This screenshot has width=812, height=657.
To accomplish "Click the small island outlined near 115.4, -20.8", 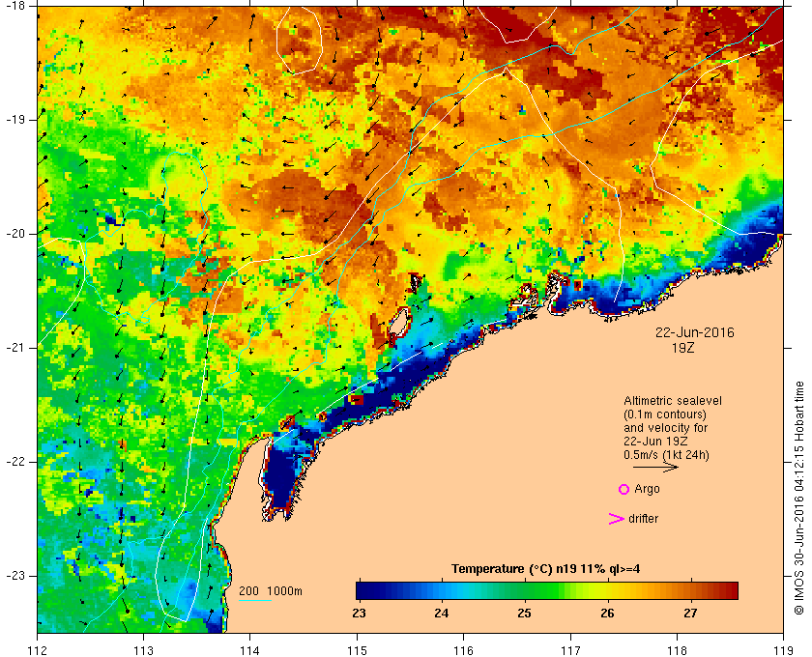I will [x=398, y=325].
